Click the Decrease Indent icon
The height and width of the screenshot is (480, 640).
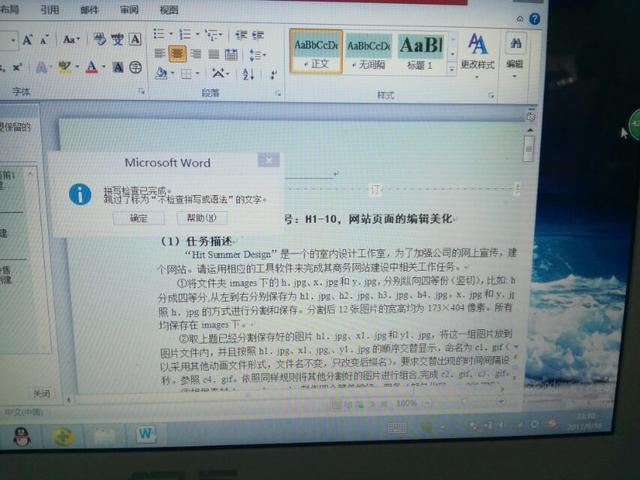click(x=241, y=36)
